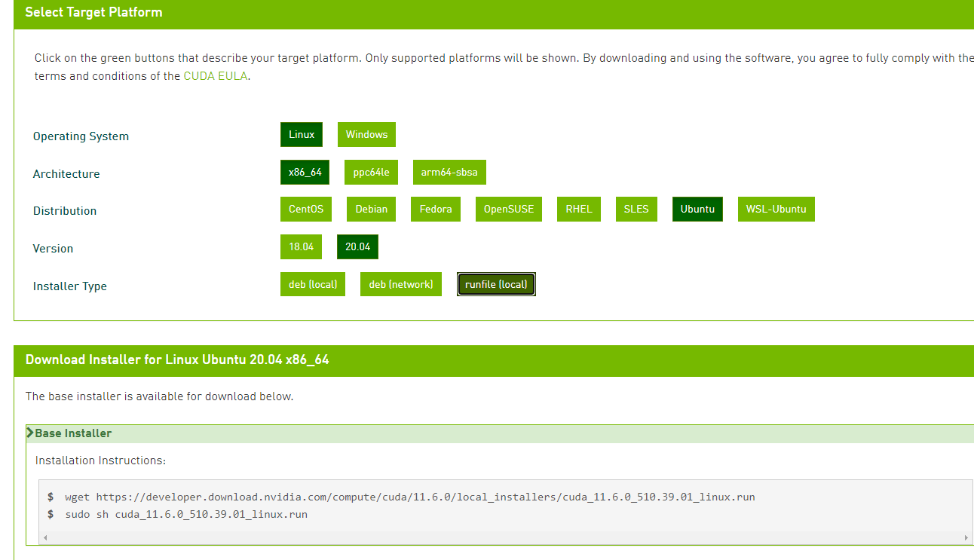Click the code box scroll right arrow
The image size is (974, 560).
(x=966, y=538)
